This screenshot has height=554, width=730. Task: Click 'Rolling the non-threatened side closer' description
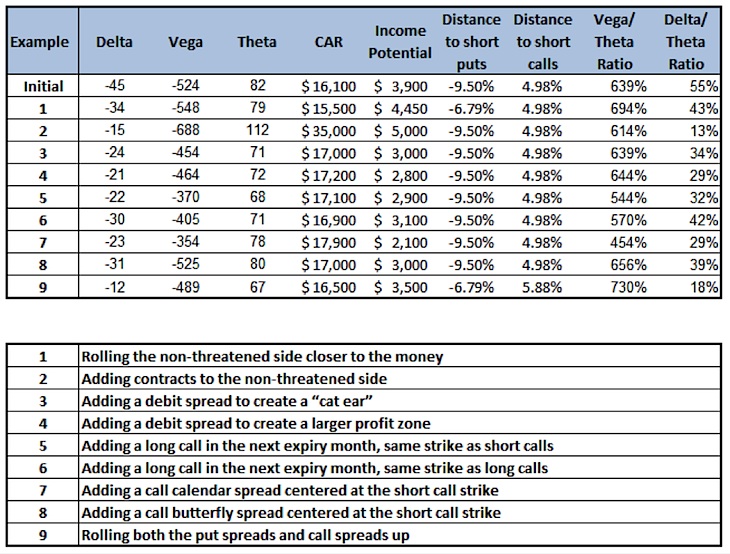pyautogui.click(x=262, y=357)
